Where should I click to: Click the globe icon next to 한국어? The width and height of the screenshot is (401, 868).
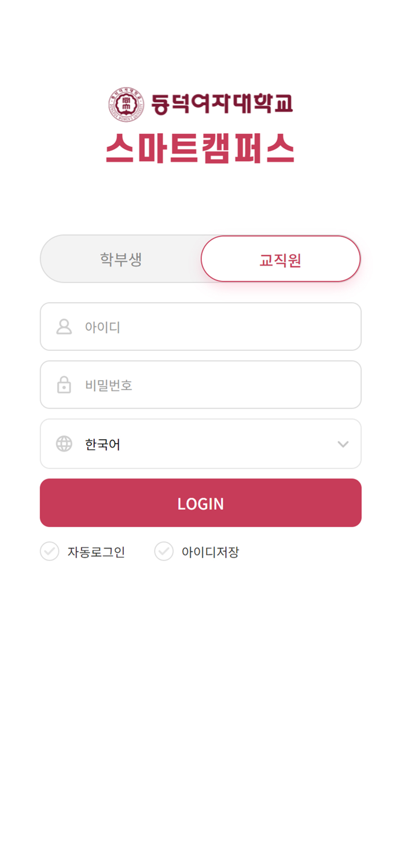(x=64, y=444)
